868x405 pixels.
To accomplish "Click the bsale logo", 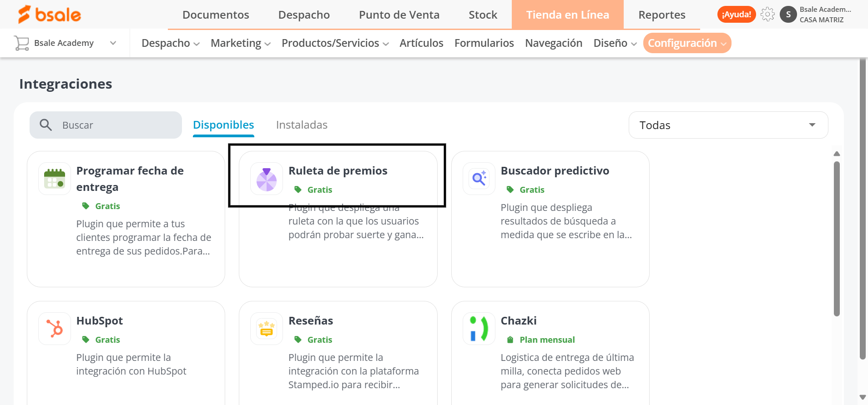I will click(49, 15).
